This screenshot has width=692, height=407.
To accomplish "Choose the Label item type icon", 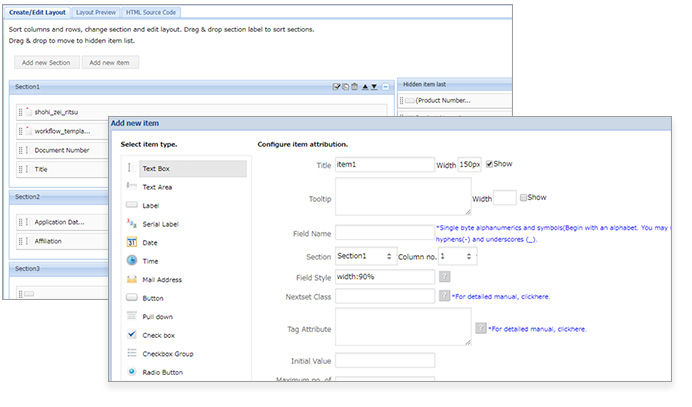I will (132, 205).
